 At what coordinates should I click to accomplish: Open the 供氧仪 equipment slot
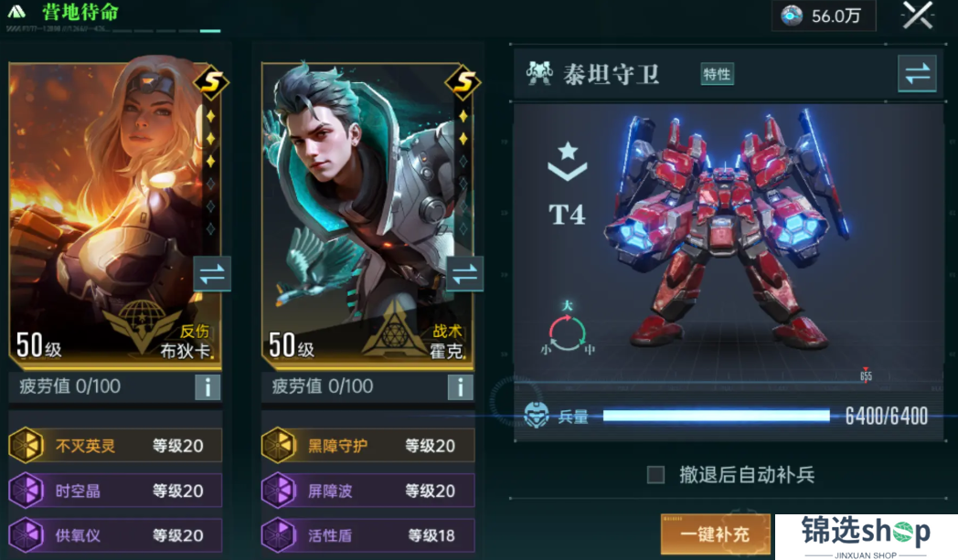115,535
